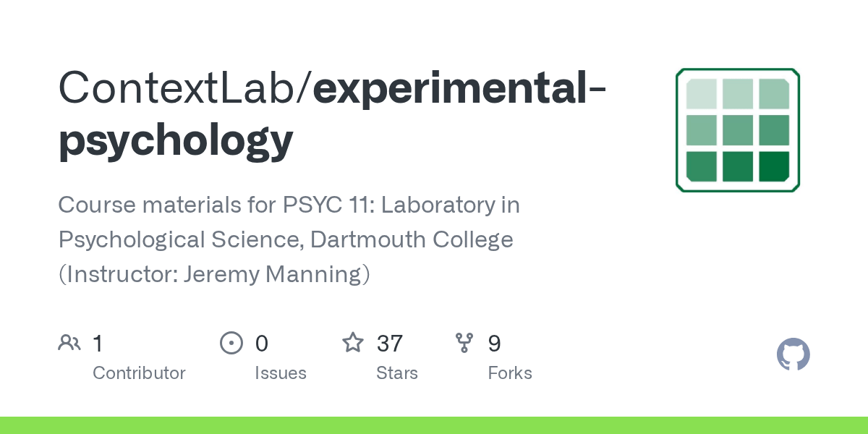Click the PSYC 11 course description text
The image size is (868, 434).
tap(289, 239)
